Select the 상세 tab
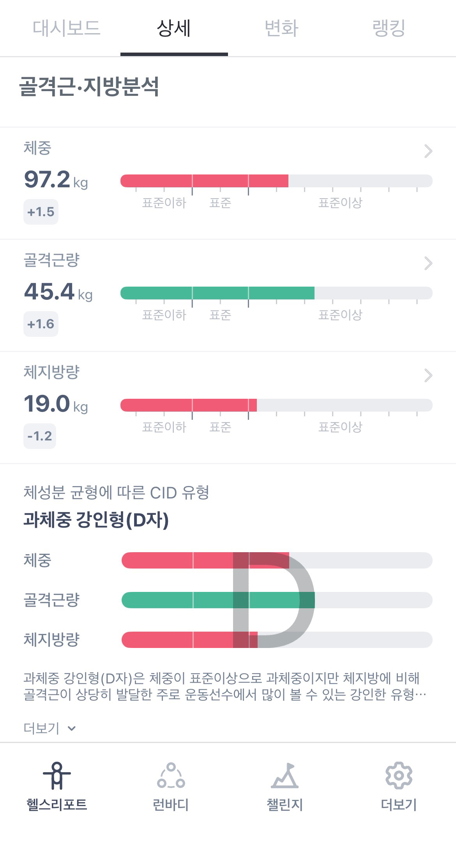The width and height of the screenshot is (456, 868). pyautogui.click(x=174, y=28)
